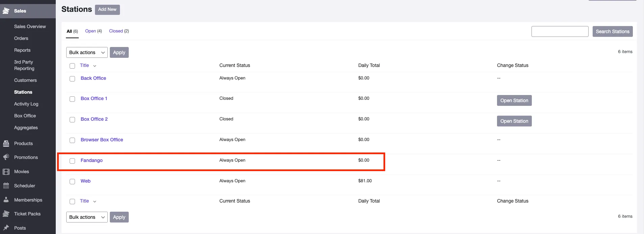Click the Posts pushpin icon
This screenshot has height=234, width=644.
point(6,228)
